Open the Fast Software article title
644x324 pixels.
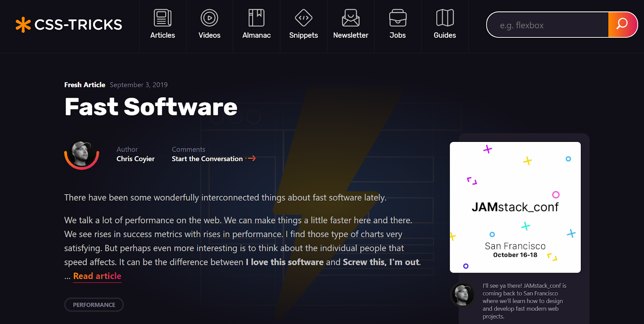[x=151, y=107]
